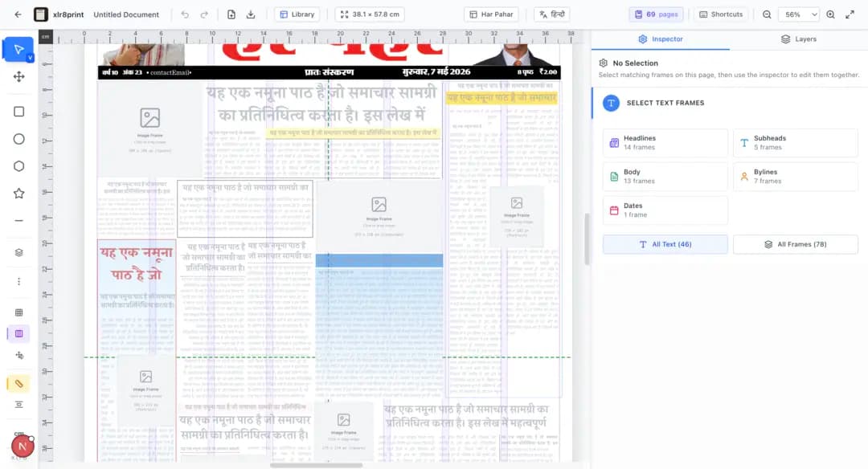Open the layers stack tool in sidebar
Viewport: 868px width, 469px height.
[18, 252]
